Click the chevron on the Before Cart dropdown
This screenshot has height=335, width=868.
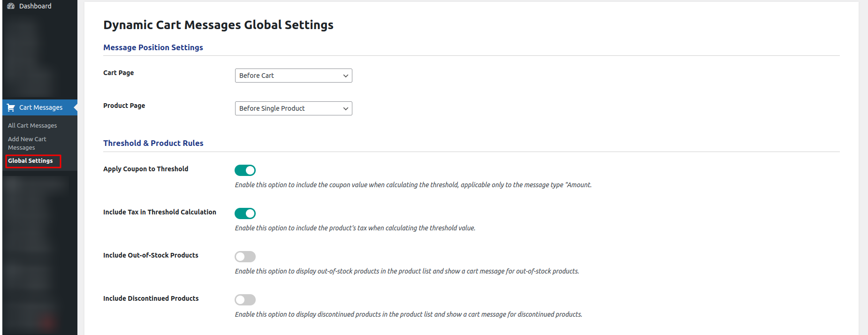pyautogui.click(x=345, y=76)
